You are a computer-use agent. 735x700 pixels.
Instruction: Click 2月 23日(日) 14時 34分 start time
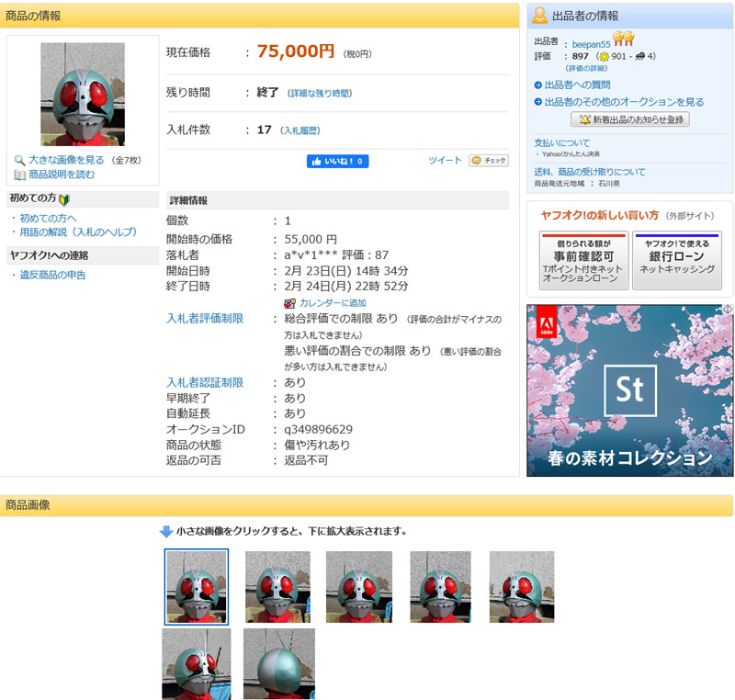[346, 271]
